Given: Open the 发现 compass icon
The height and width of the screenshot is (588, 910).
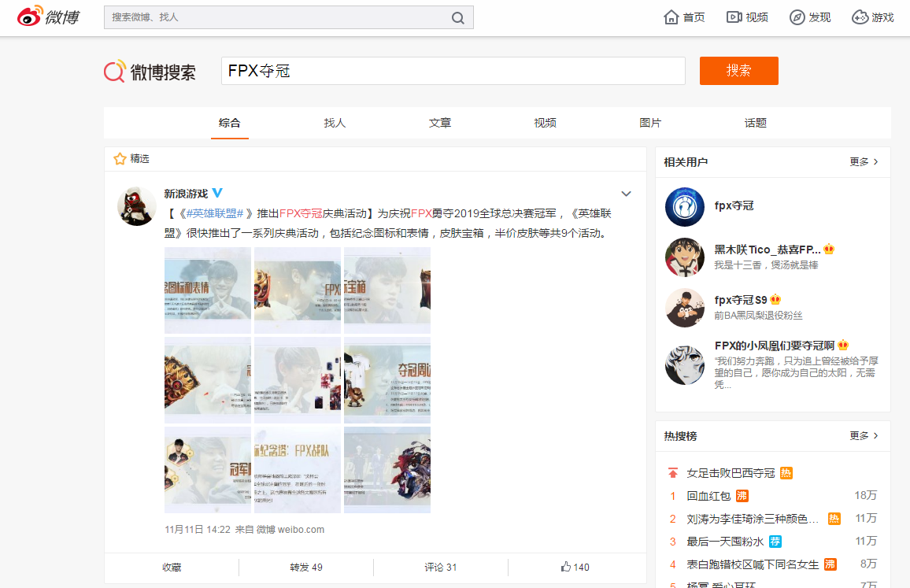Looking at the screenshot, I should (x=797, y=17).
